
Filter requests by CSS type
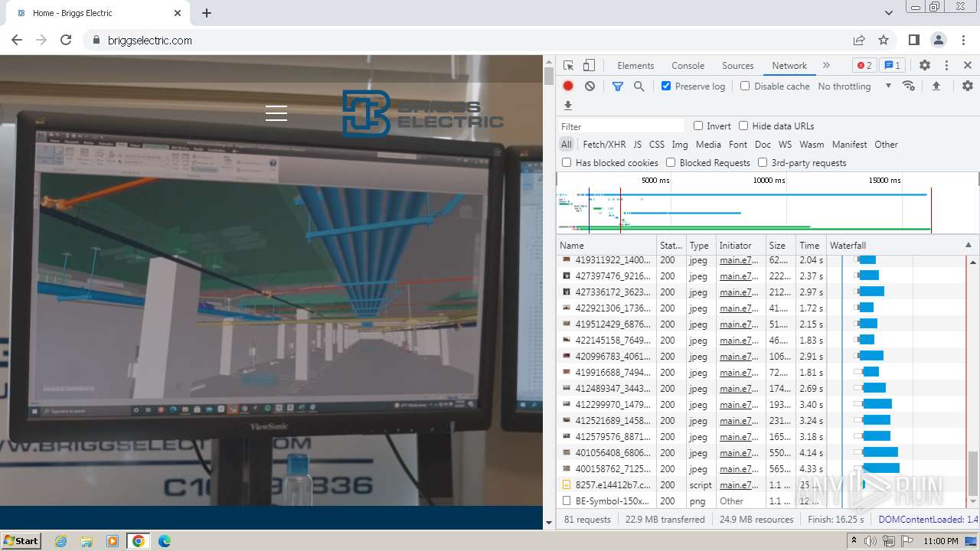[x=657, y=145]
